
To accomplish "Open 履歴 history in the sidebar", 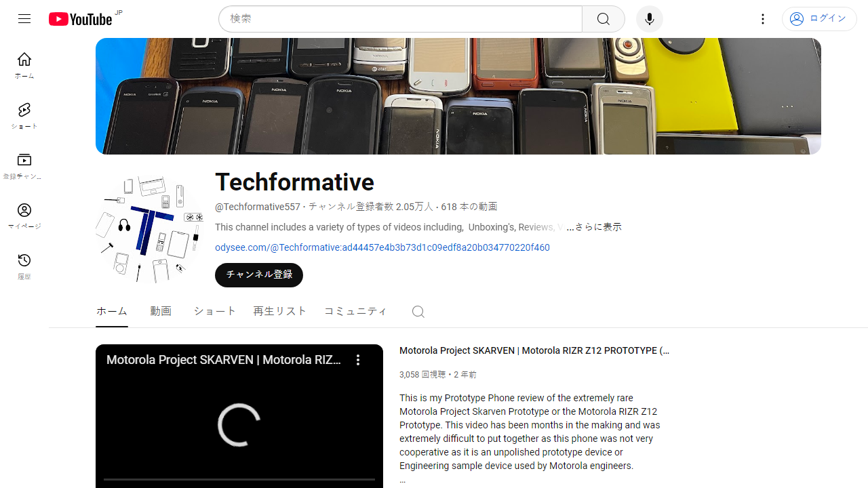I will coord(24,266).
